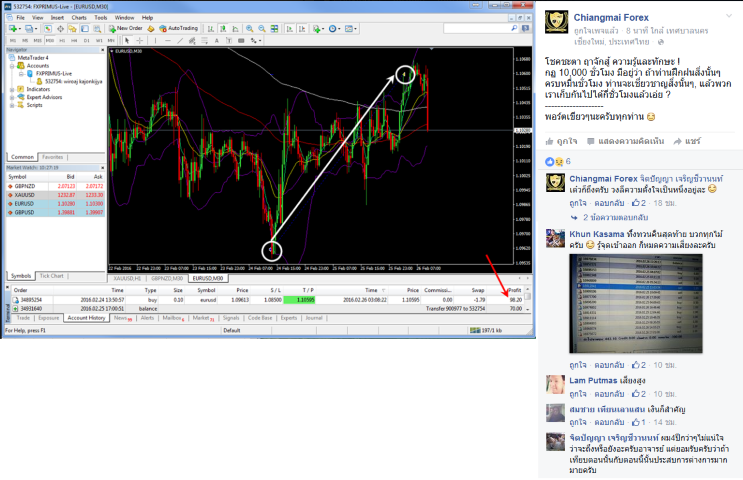Switch timeframe to H1
Viewport: 743px width, 480px height.
(62, 40)
